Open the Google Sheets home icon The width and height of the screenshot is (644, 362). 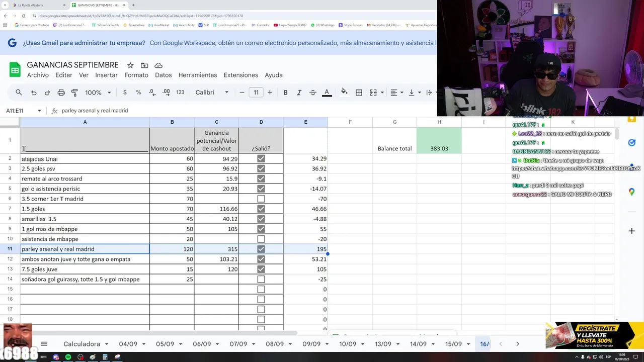pyautogui.click(x=15, y=69)
